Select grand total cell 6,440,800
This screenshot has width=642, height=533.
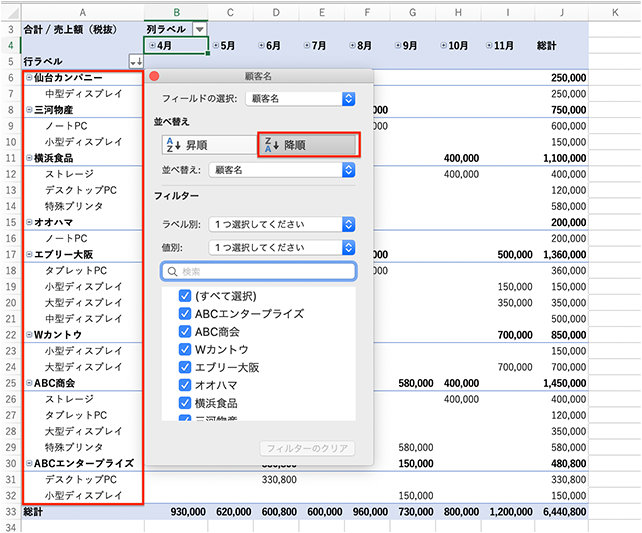(x=562, y=512)
